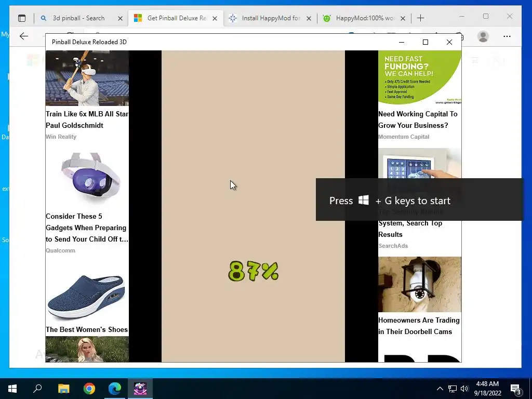Open the light bulb security camera ad image
Viewport: 532px width, 399px height.
pyautogui.click(x=420, y=284)
